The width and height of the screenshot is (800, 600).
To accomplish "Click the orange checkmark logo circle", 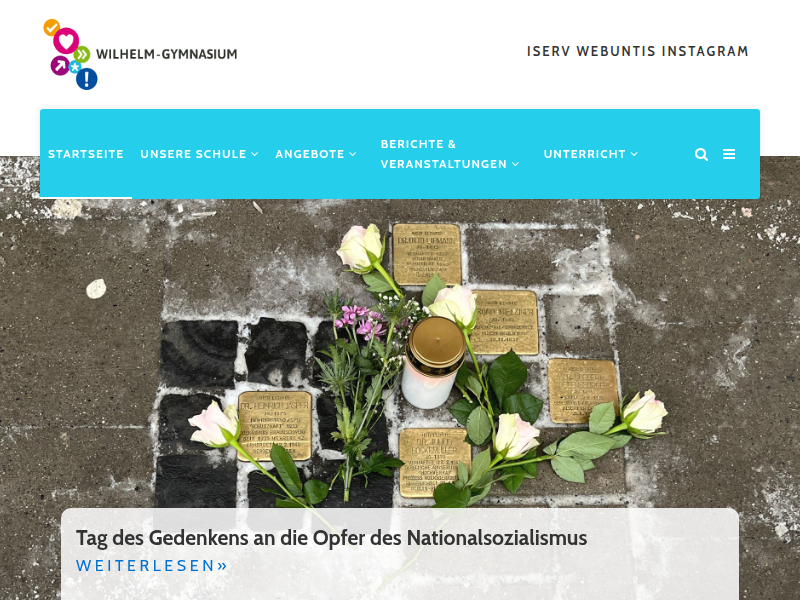I will 51,27.
